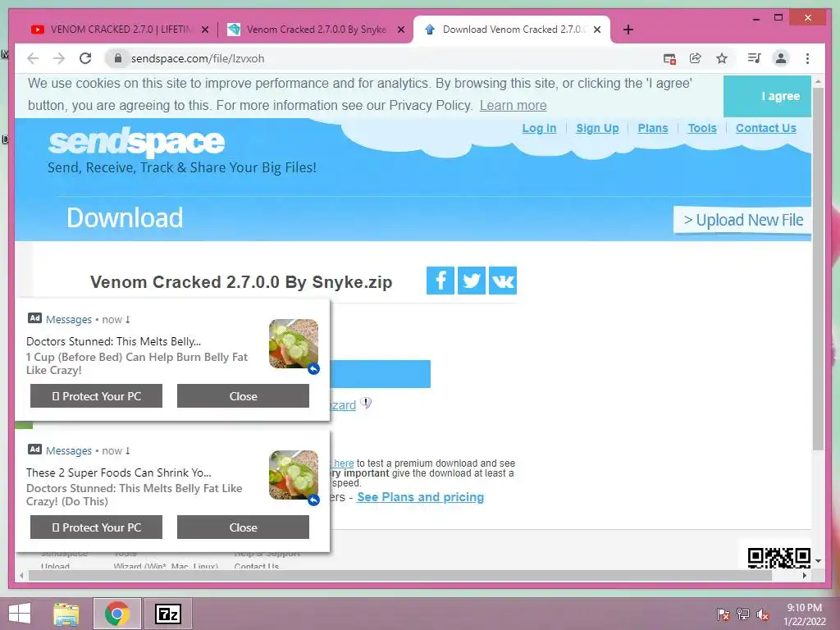Click Protect Your PC on the Super Foods ad
This screenshot has height=630, width=840.
click(97, 527)
